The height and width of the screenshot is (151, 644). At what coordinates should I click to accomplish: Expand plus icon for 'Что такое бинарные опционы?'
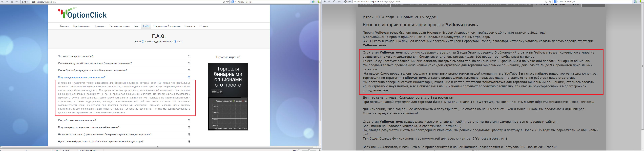189,56
